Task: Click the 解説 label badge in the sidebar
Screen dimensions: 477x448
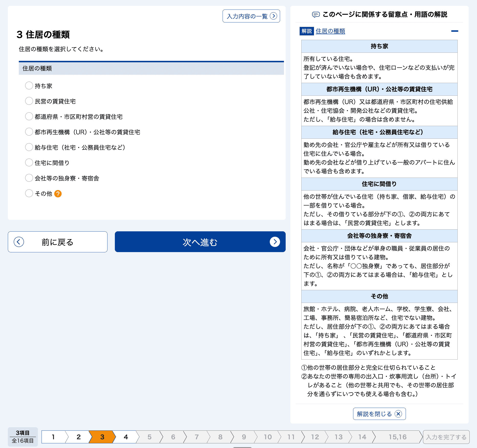Action: (307, 31)
